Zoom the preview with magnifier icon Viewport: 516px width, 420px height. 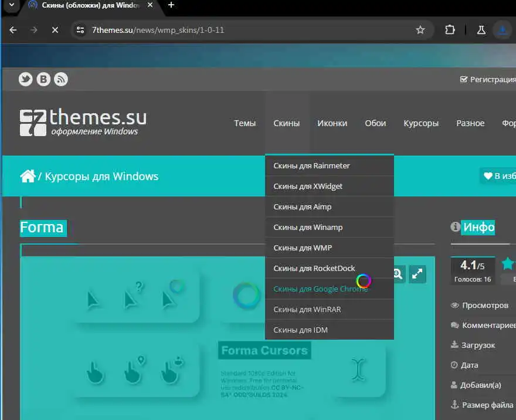tap(398, 274)
